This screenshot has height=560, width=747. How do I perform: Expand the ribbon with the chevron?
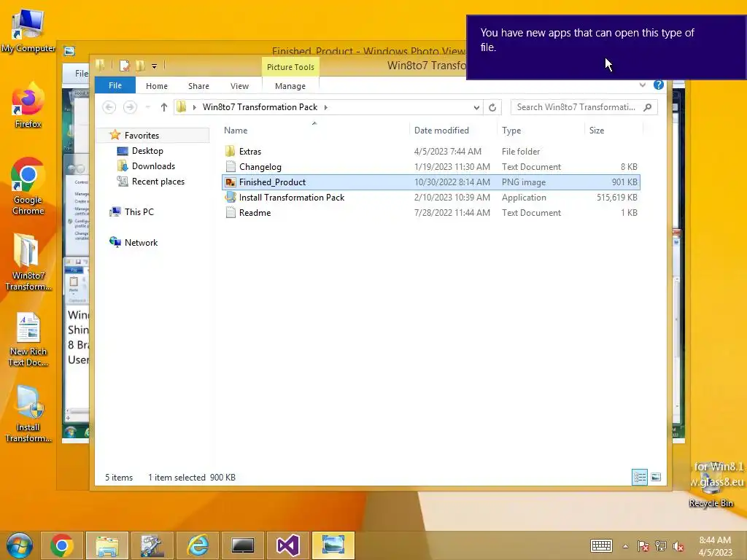click(642, 85)
